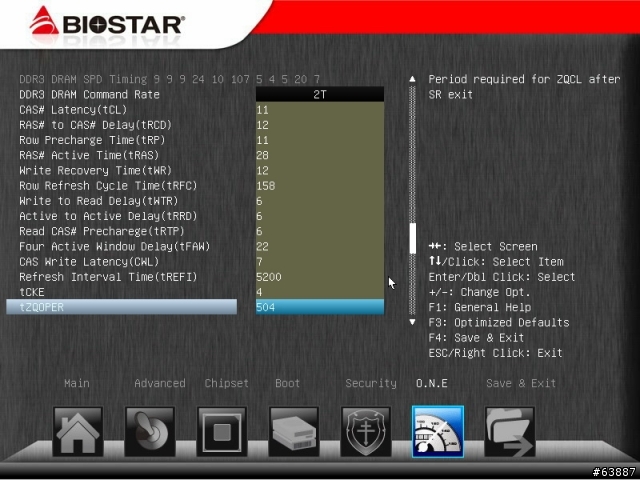The height and width of the screenshot is (480, 640).
Task: Select the highlighted tZQOPER row label
Action: pos(122,307)
